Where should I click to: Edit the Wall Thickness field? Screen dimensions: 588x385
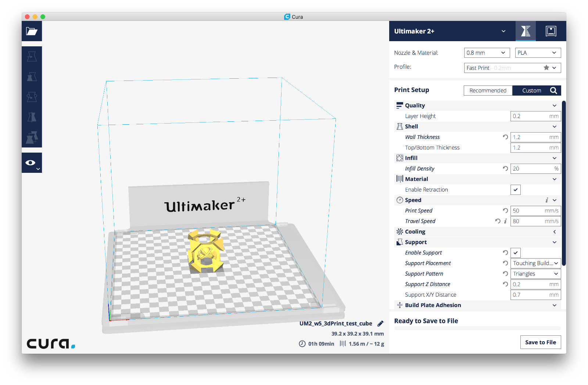coord(536,137)
